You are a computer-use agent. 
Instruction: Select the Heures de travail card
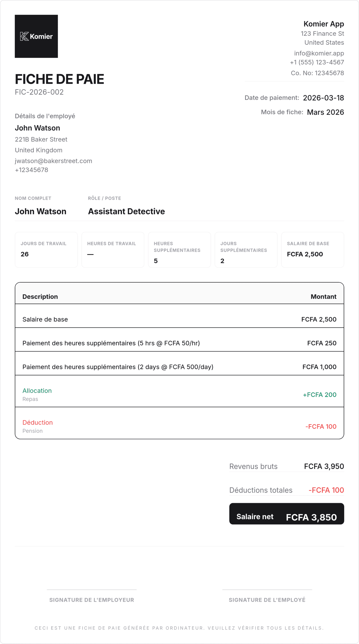pos(113,250)
